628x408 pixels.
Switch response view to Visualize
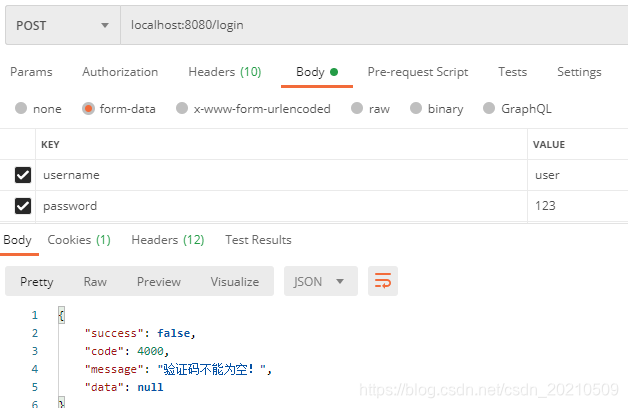pos(235,282)
